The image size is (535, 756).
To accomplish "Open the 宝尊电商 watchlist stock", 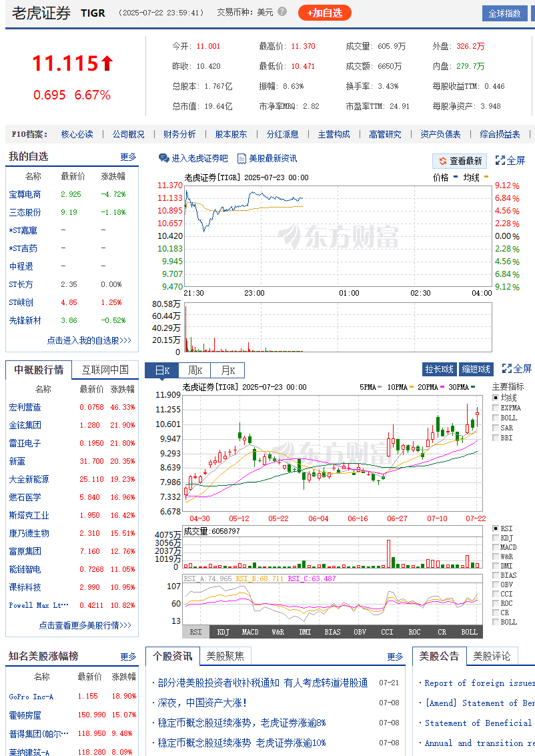I will click(25, 194).
